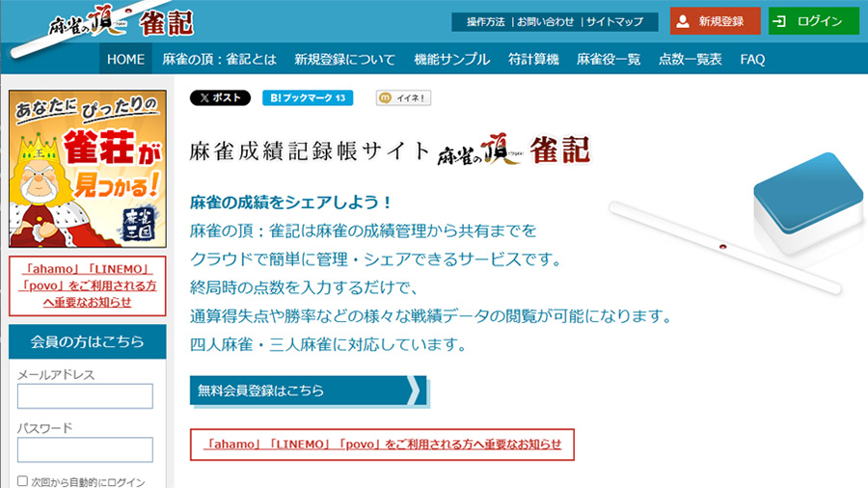Click the blue mahjong tile image
The height and width of the screenshot is (488, 868).
point(808,203)
